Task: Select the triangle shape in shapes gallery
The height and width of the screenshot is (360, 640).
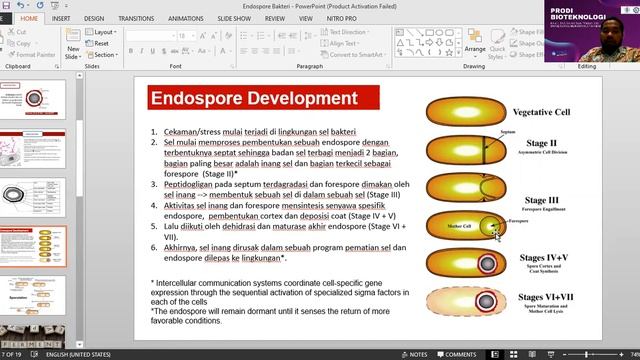Action: [x=400, y=42]
